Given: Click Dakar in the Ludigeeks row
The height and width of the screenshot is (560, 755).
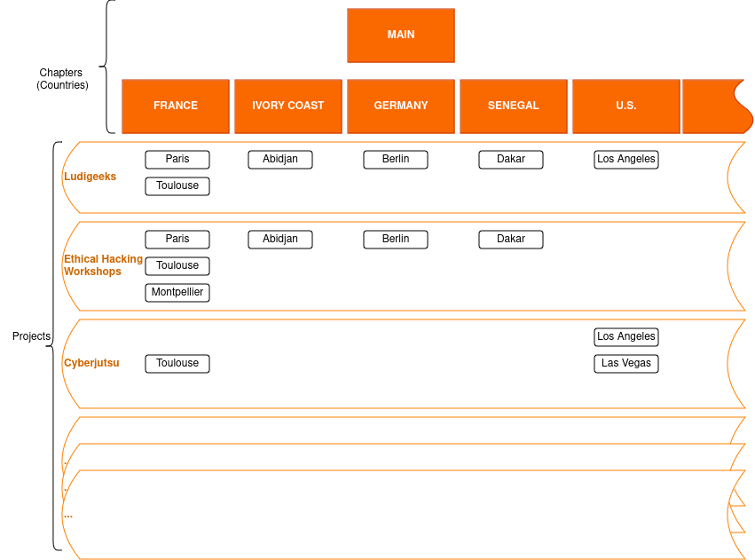Looking at the screenshot, I should [511, 160].
